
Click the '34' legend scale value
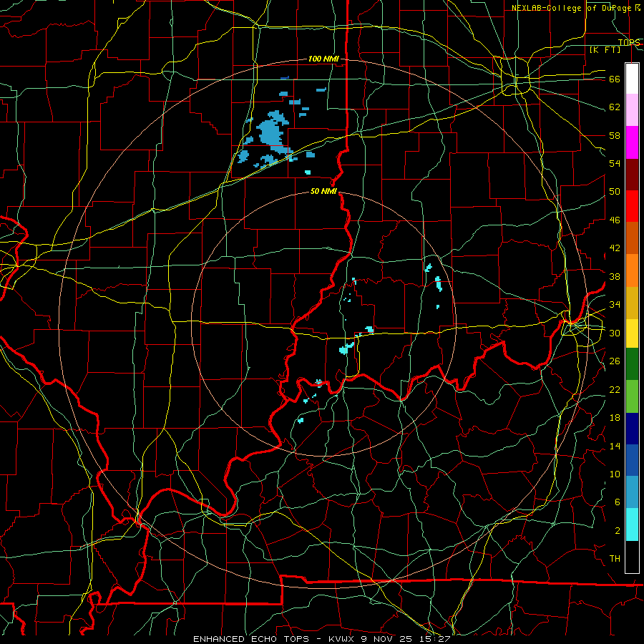click(615, 305)
